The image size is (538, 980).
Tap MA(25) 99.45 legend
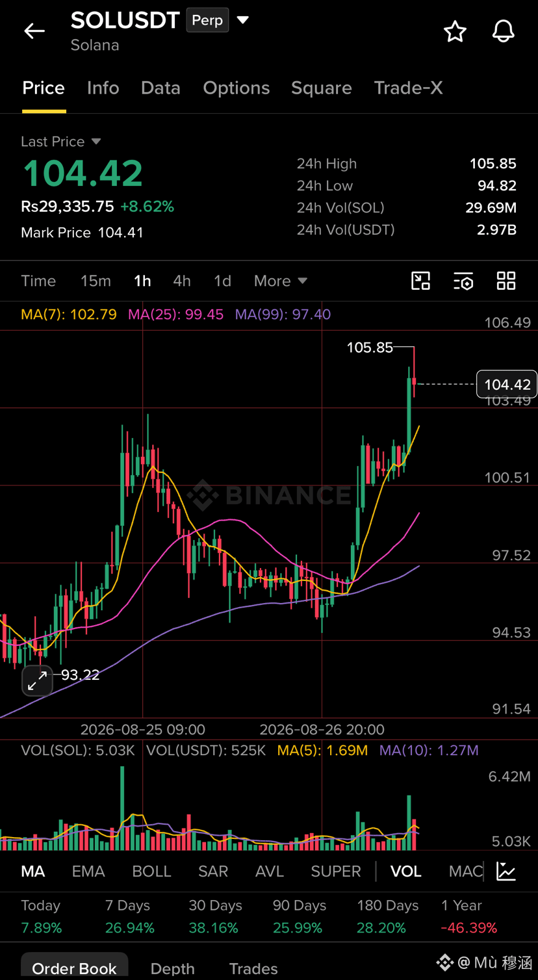pos(175,315)
